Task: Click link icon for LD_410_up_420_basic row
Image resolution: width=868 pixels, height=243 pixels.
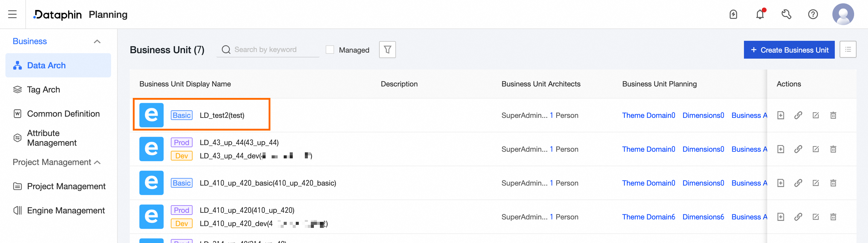Action: 798,183
